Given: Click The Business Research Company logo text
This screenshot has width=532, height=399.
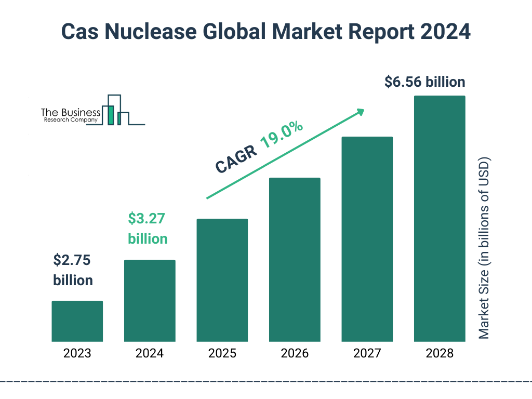Looking at the screenshot, I should tap(70, 115).
